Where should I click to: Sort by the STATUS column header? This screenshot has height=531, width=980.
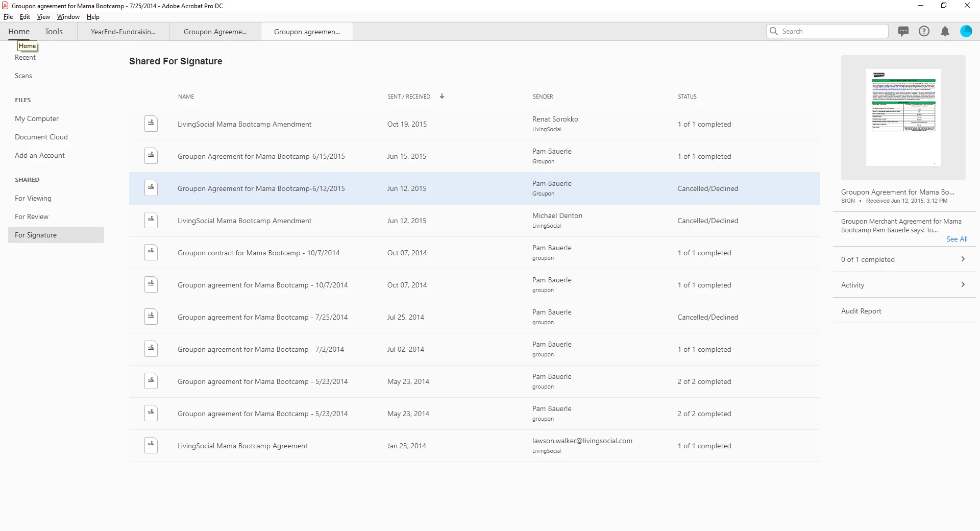pyautogui.click(x=687, y=96)
